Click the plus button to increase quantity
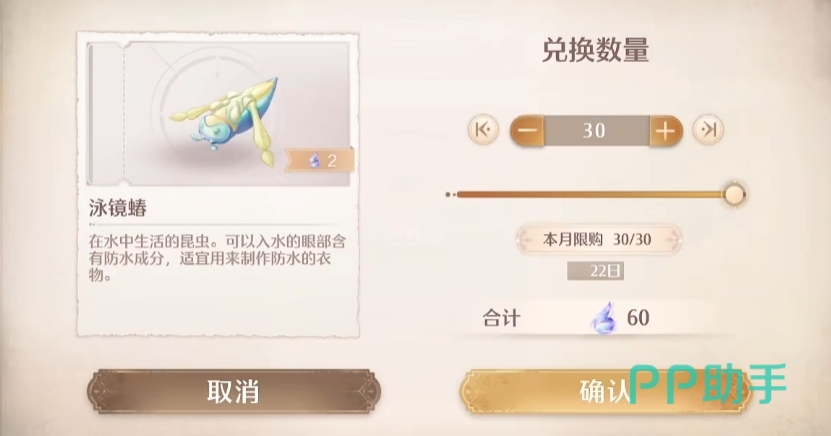This screenshot has height=436, width=831. [x=666, y=130]
